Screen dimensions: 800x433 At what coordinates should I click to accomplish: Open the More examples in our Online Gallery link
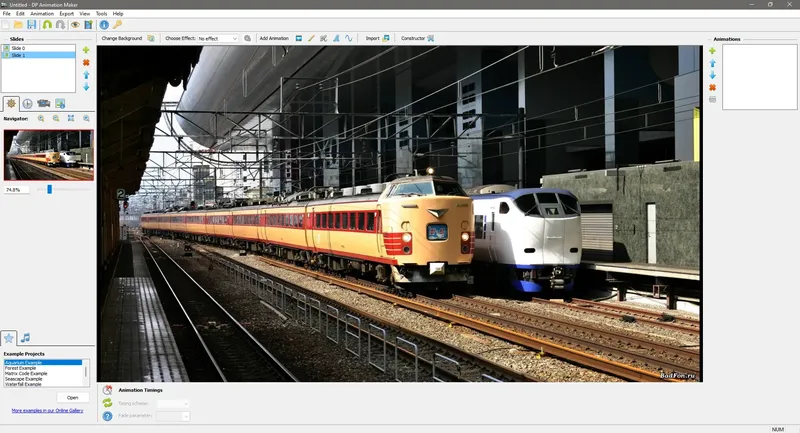pos(47,411)
